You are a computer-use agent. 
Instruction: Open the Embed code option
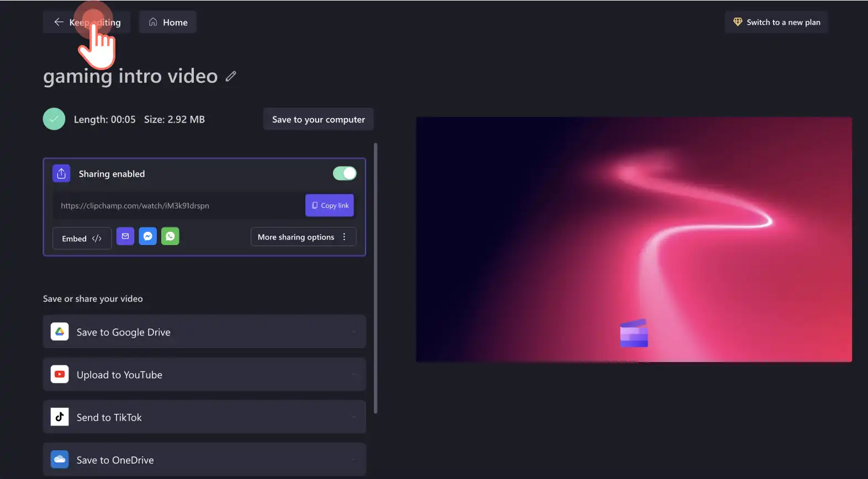[x=82, y=238]
